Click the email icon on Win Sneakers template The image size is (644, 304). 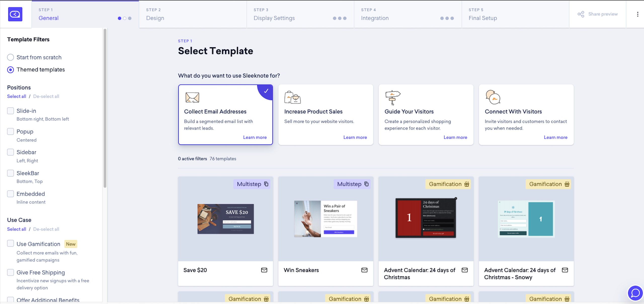364,270
